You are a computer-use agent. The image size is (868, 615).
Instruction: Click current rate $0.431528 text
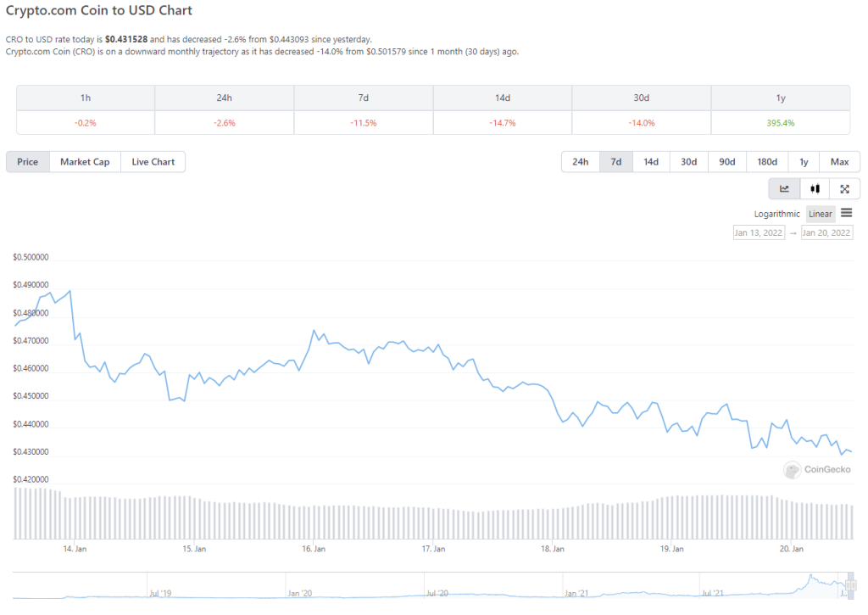126,39
